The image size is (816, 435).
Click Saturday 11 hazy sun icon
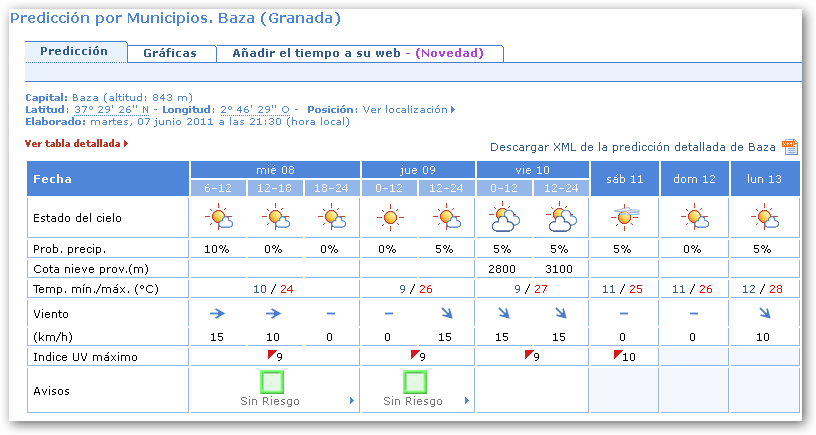pos(623,217)
